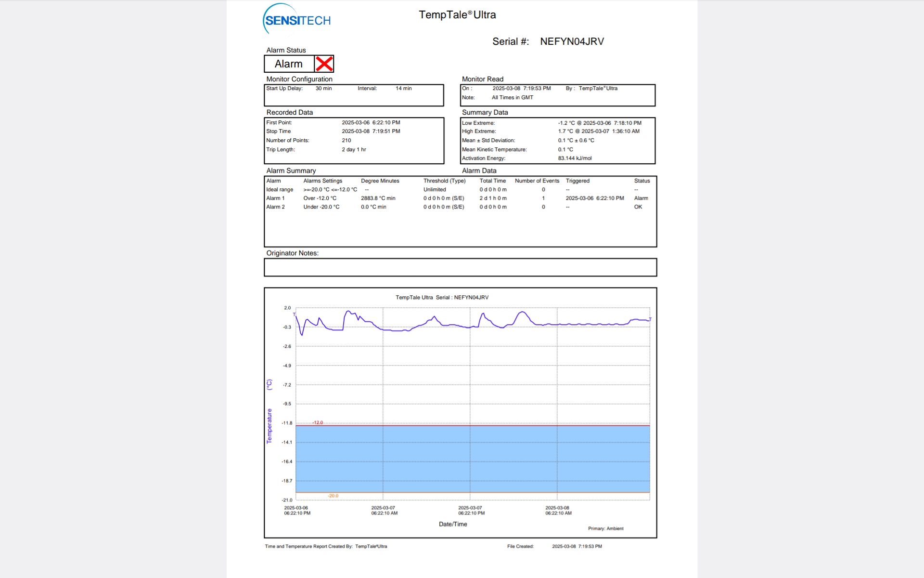Image resolution: width=924 pixels, height=578 pixels.
Task: Click the Interval value 14 min
Action: (403, 89)
